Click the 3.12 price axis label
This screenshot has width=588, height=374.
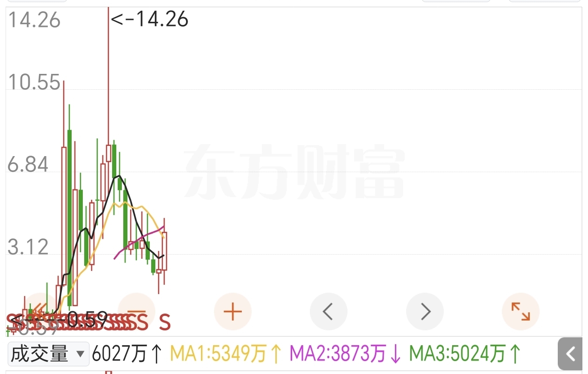(x=28, y=247)
